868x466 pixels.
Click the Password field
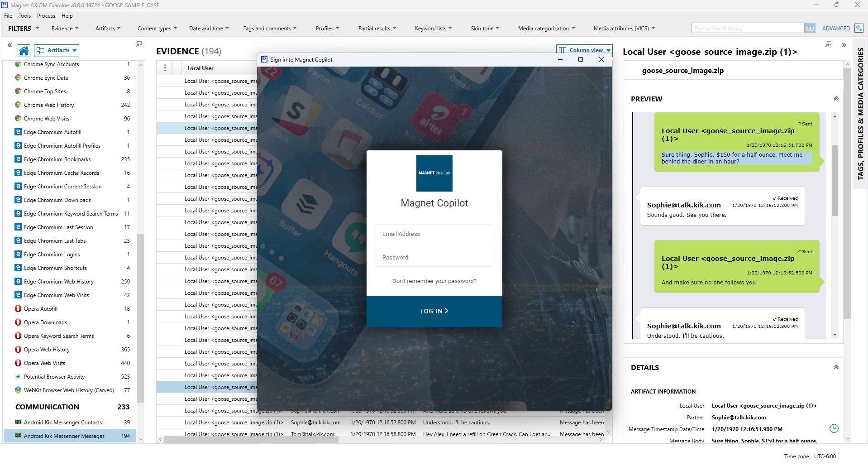coord(434,257)
